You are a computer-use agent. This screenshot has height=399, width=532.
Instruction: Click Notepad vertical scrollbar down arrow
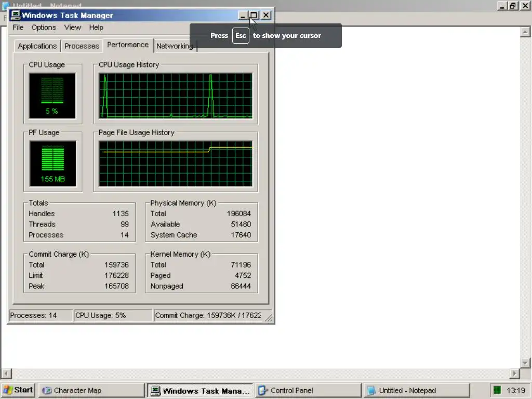[x=525, y=363]
